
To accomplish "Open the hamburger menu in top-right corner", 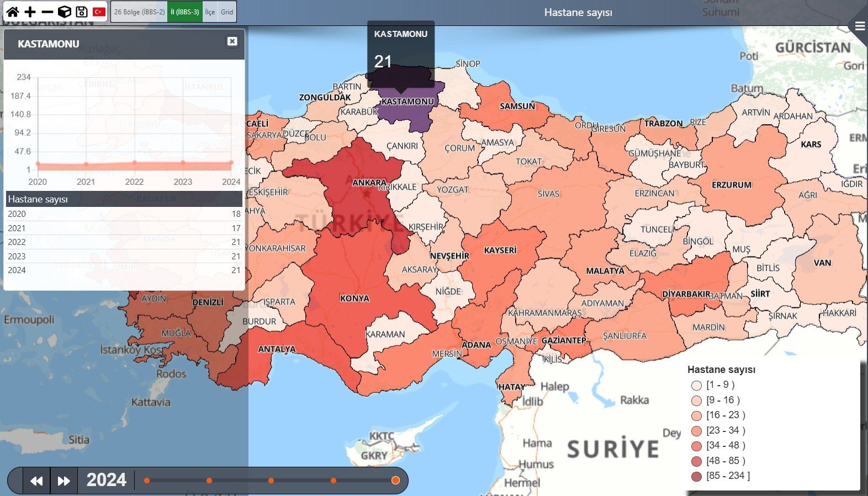I will tap(860, 26).
